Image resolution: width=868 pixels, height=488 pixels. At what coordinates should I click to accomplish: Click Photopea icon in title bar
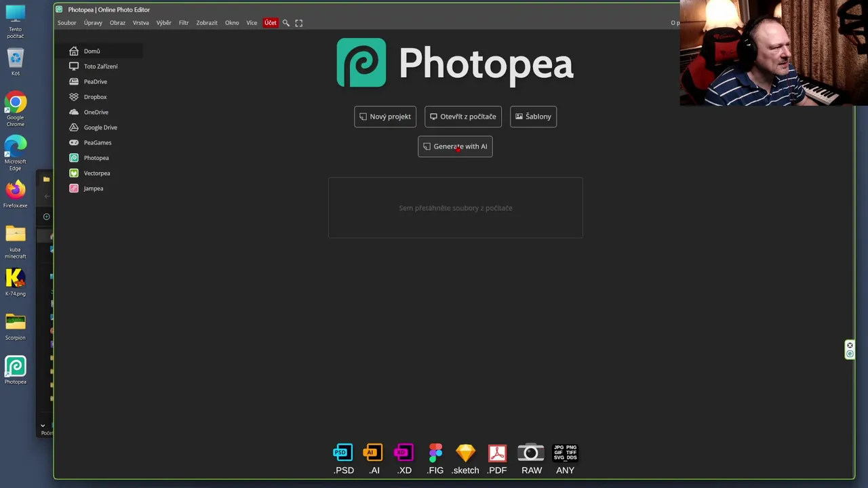(60, 9)
